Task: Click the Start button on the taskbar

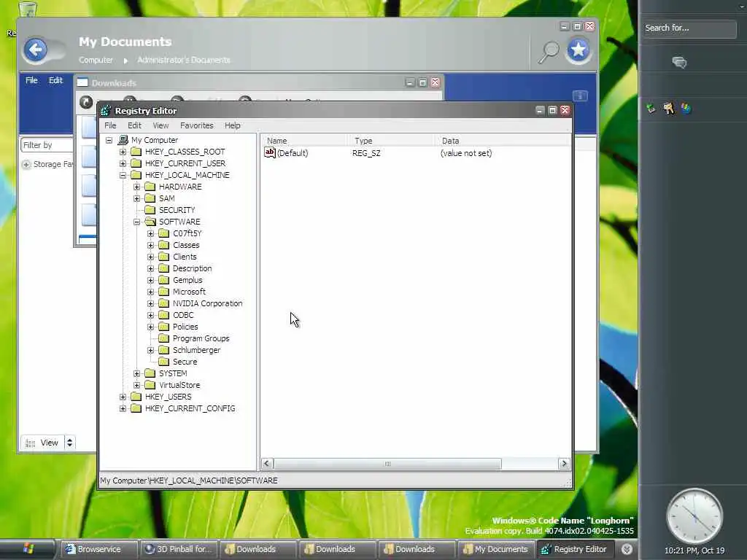Action: click(28, 549)
